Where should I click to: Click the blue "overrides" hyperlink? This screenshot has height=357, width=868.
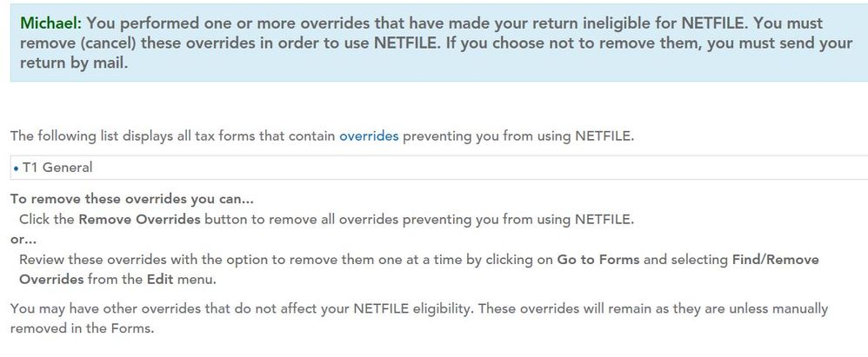[x=368, y=136]
